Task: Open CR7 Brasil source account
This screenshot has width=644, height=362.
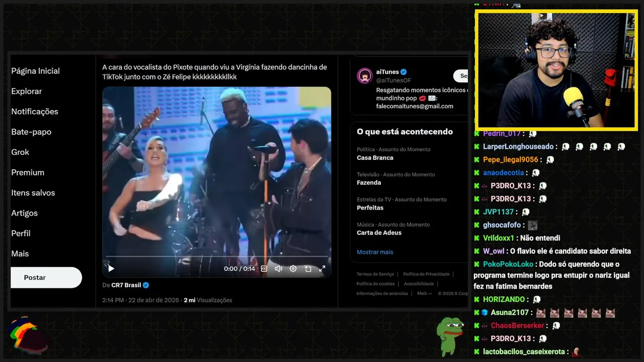Action: pyautogui.click(x=126, y=285)
